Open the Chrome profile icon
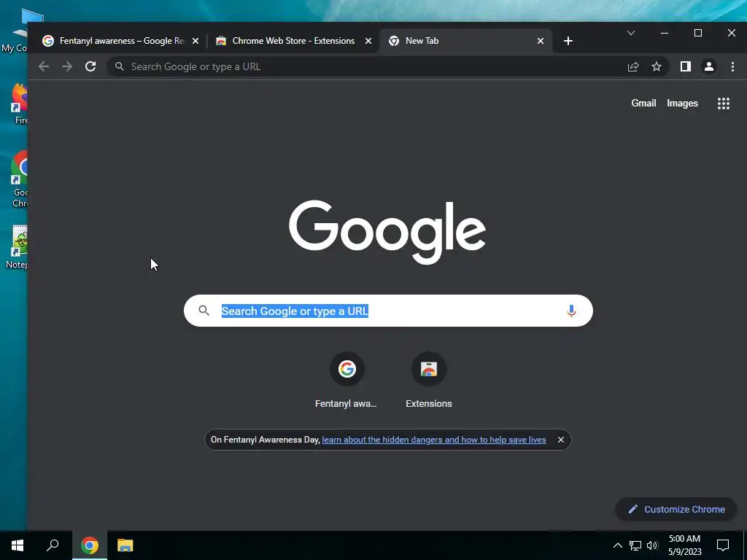Image resolution: width=747 pixels, height=560 pixels. (709, 66)
